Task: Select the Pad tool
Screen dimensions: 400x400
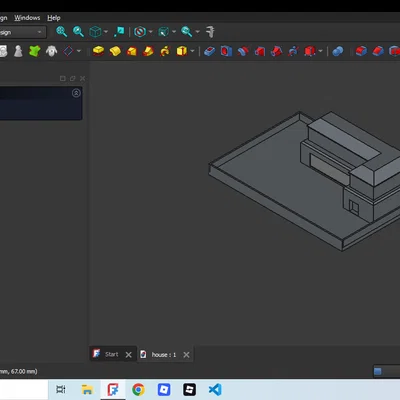Action: (x=98, y=51)
